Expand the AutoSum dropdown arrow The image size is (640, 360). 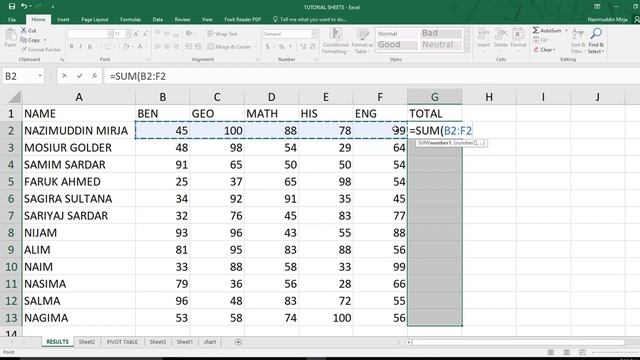click(566, 31)
